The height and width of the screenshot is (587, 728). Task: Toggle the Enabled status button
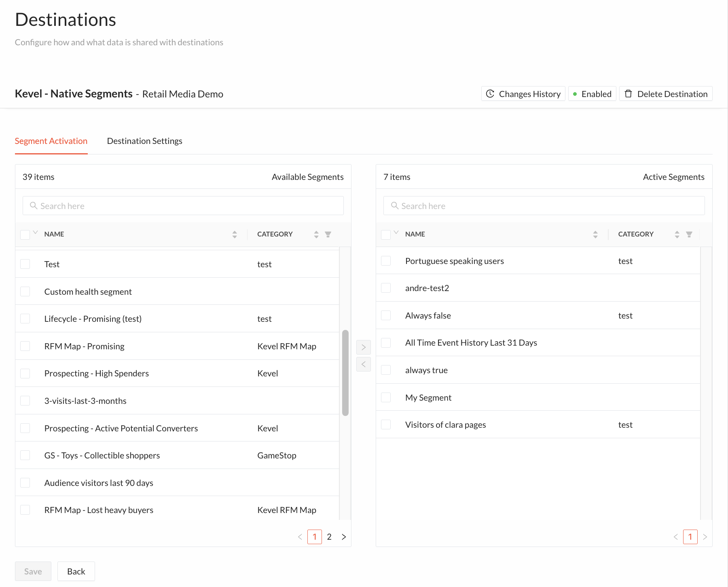[x=592, y=94]
